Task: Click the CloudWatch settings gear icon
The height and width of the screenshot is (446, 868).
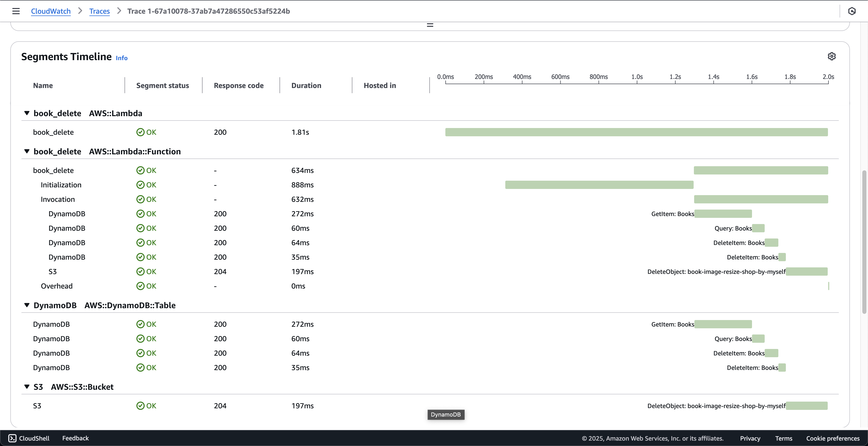Action: 831,56
